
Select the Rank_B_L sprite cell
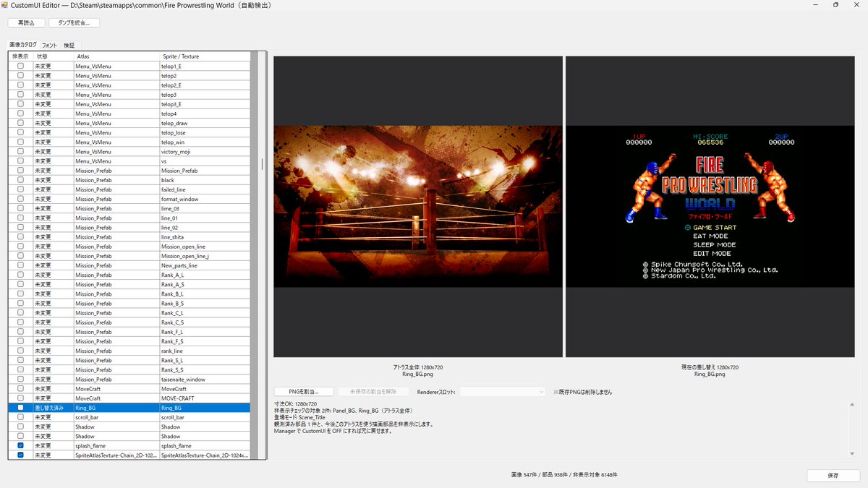[x=205, y=294]
